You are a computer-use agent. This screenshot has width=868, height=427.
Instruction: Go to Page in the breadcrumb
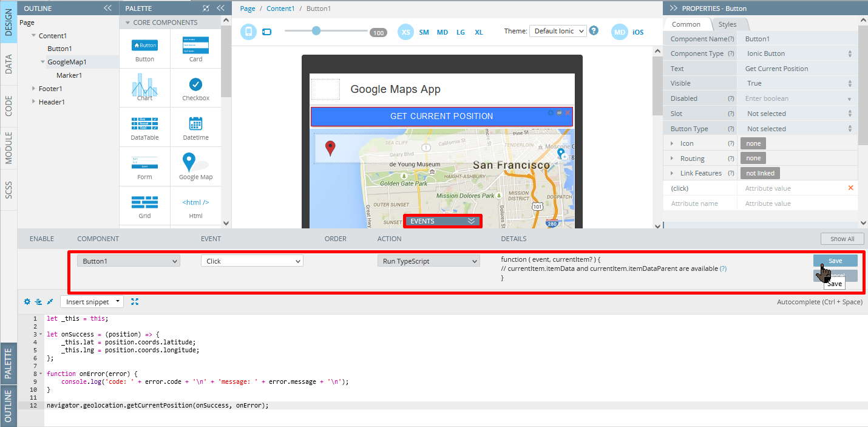(x=248, y=9)
